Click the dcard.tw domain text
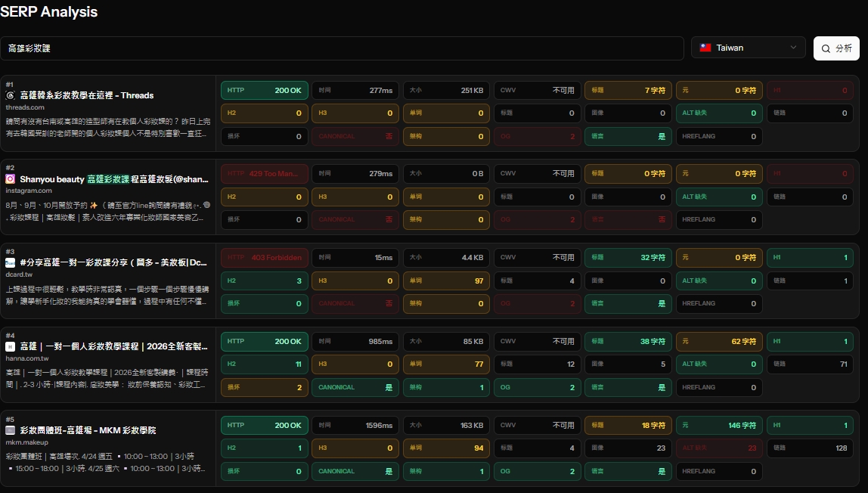The width and height of the screenshot is (868, 493). 19,274
